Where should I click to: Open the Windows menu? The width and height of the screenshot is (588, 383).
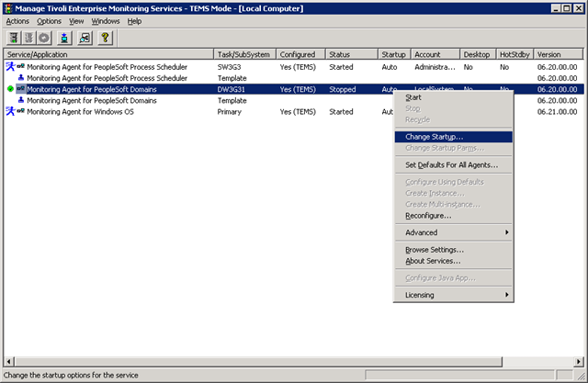(x=106, y=21)
